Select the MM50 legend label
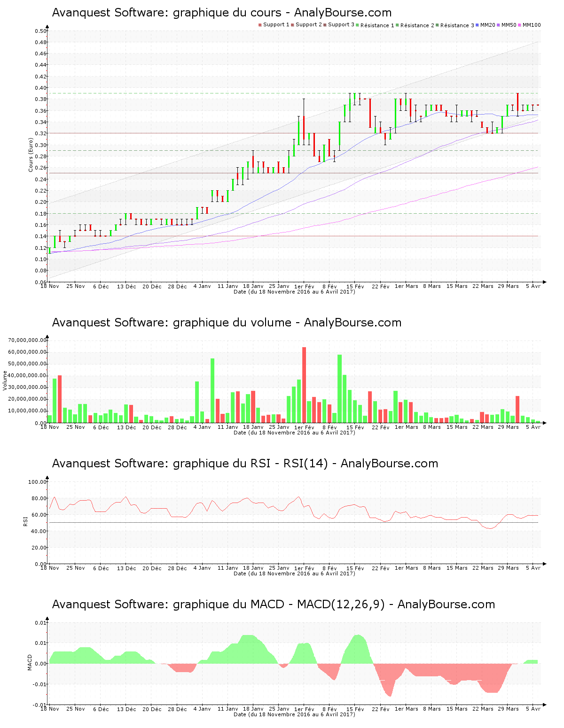564x728 pixels. tap(509, 25)
